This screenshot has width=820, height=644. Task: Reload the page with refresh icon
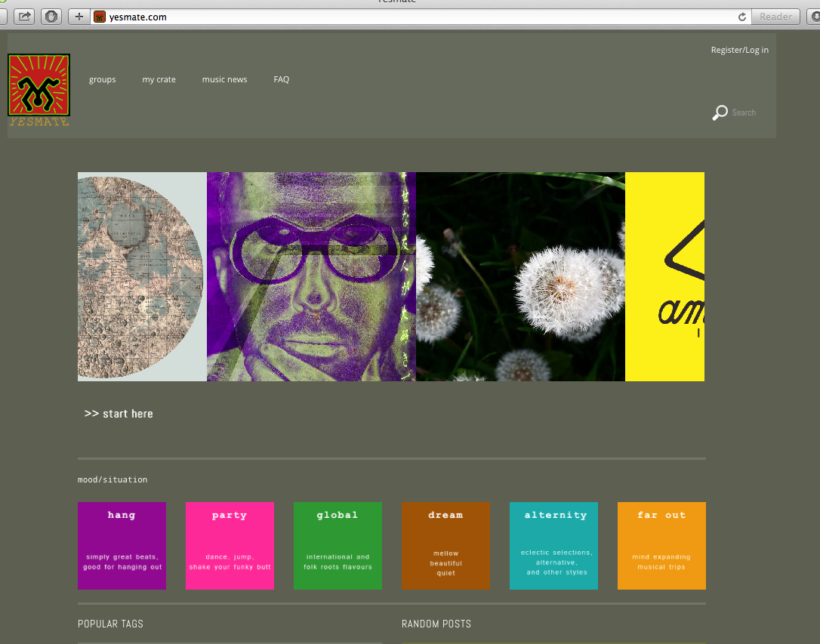(x=741, y=17)
